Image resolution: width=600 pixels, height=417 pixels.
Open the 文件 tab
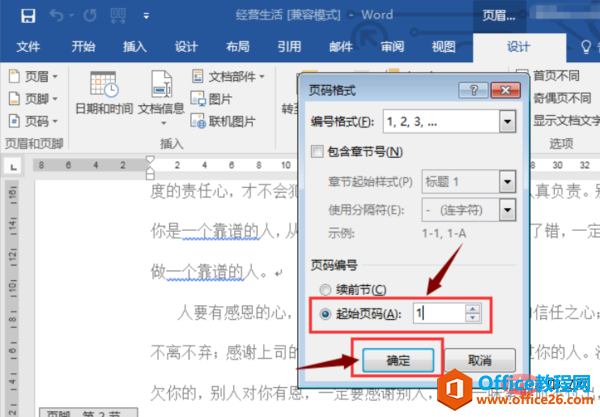(28, 47)
